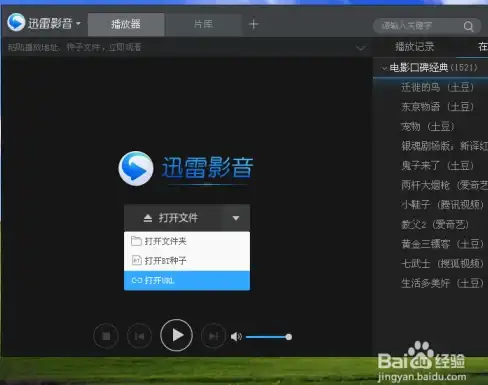Select 东京物语 (土豆) in the list
This screenshot has width=488, height=385.
tap(437, 107)
